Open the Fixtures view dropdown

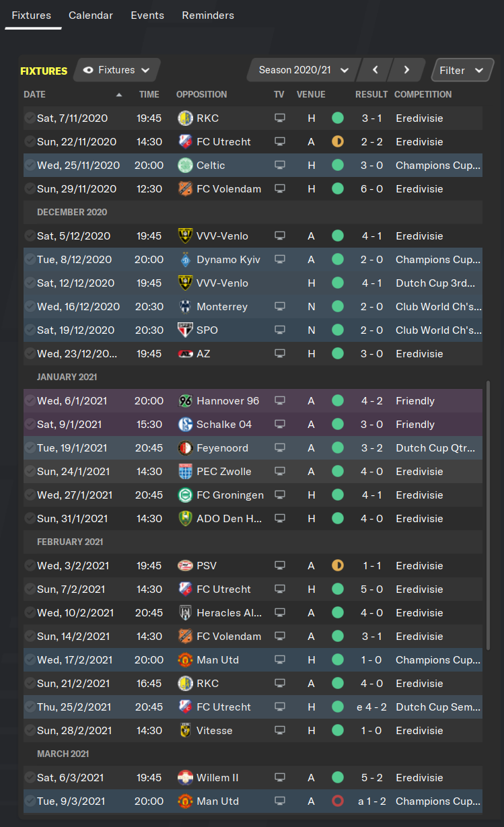(x=116, y=70)
